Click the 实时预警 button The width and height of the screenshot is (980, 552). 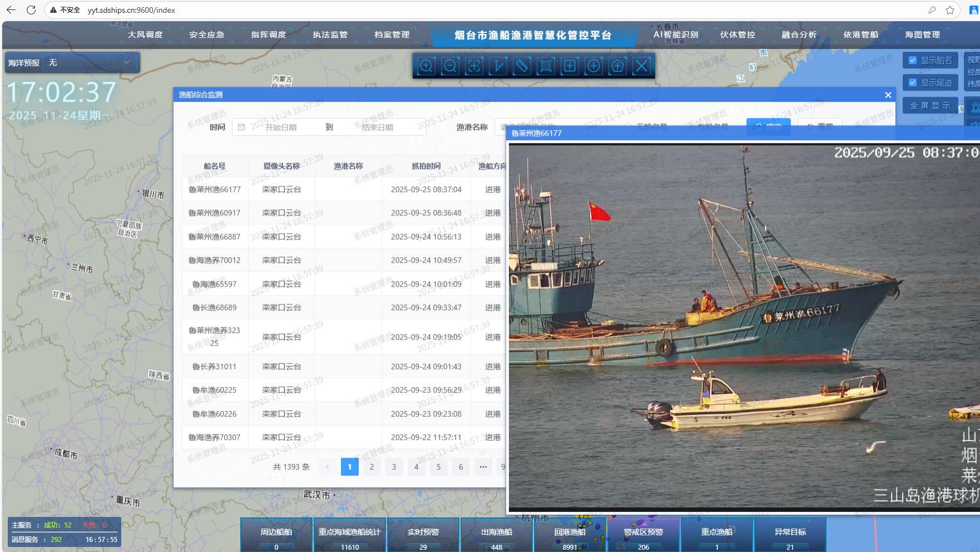(x=423, y=535)
